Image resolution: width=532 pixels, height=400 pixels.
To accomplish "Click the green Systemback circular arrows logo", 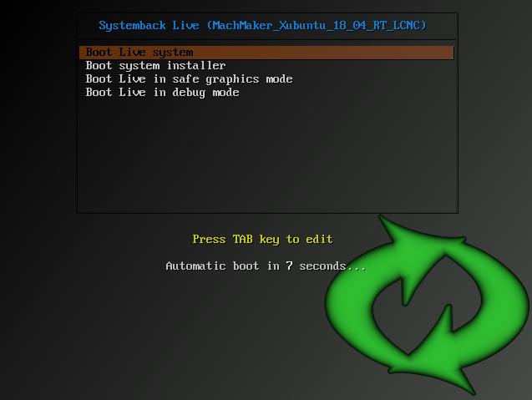I will (x=427, y=305).
